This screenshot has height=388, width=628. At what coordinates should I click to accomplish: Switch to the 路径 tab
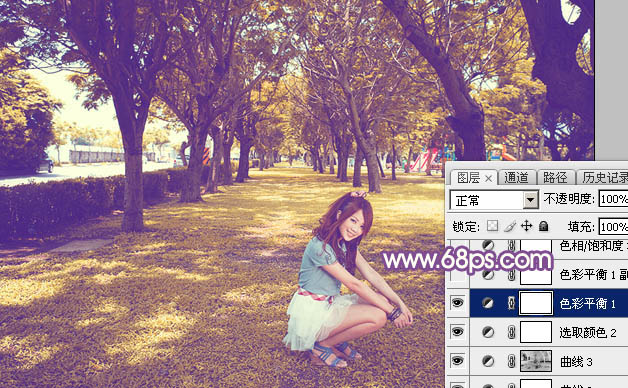(x=555, y=177)
